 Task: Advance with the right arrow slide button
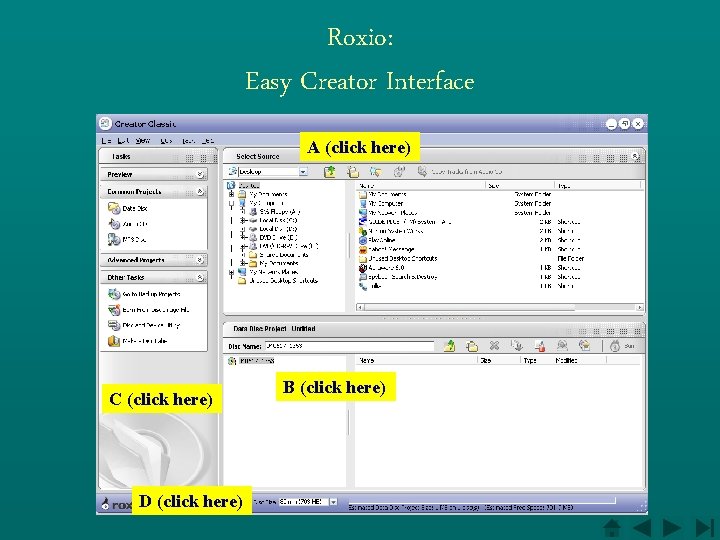click(x=672, y=527)
